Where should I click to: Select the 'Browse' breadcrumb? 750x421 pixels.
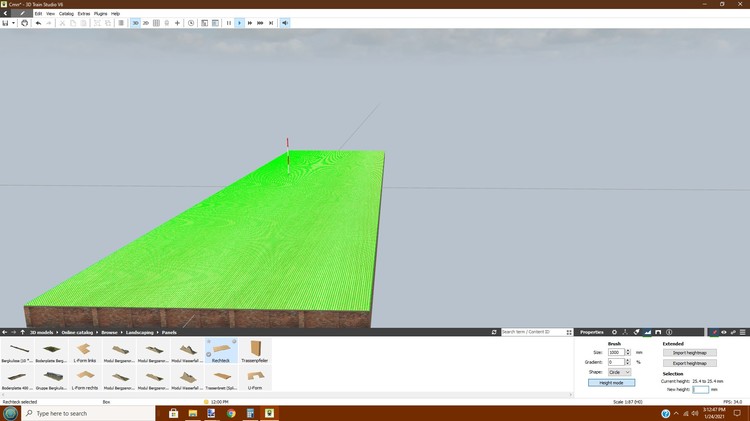point(110,332)
